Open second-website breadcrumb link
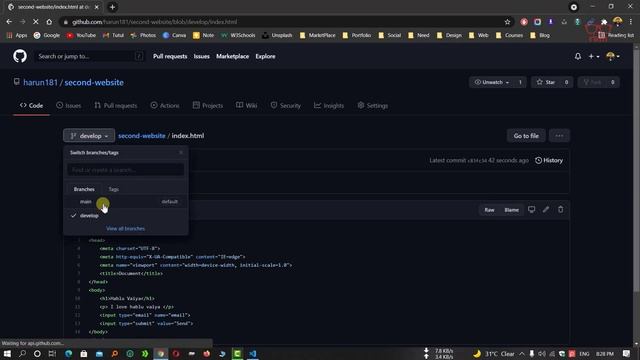Screen dimensions: 640x360 142,136
